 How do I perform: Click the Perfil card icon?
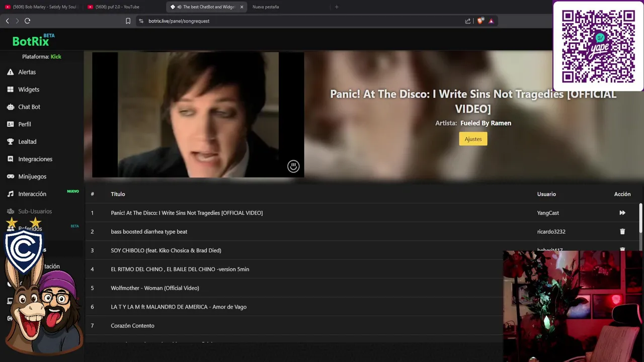10,124
